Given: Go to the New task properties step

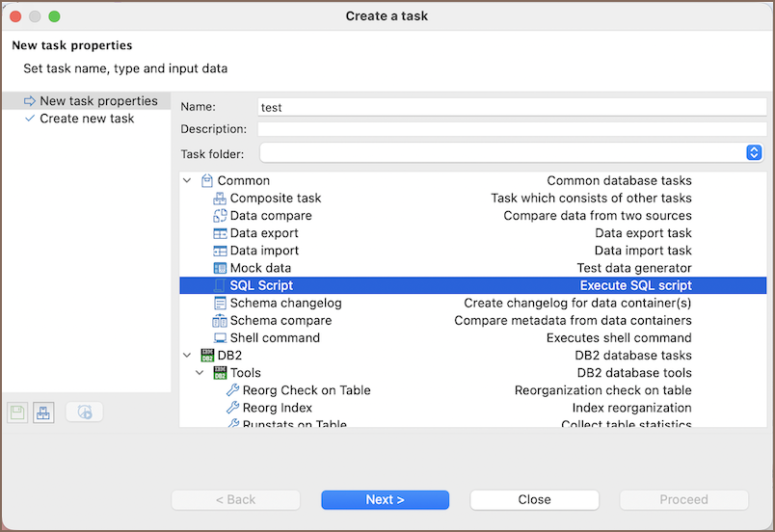Looking at the screenshot, I should [98, 101].
